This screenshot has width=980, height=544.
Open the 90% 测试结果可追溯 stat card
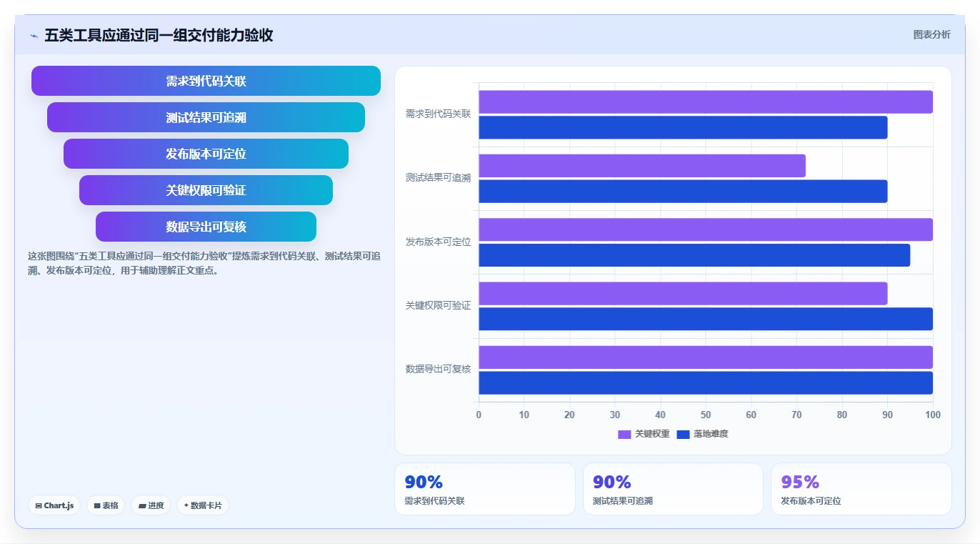673,489
